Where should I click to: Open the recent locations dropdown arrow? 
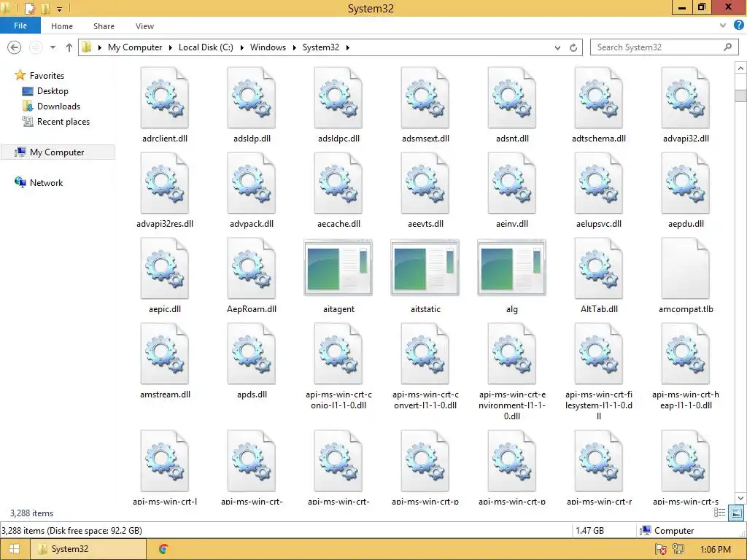[53, 47]
